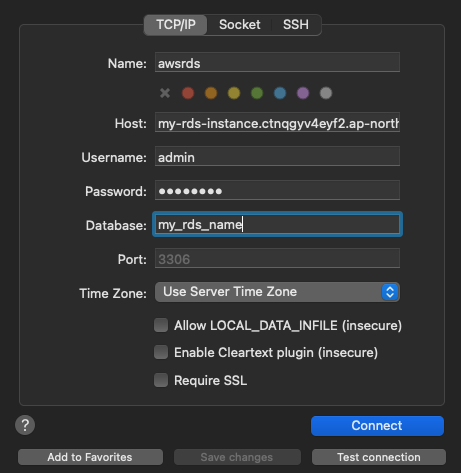
Task: Click the question mark help icon
Action: 25,425
